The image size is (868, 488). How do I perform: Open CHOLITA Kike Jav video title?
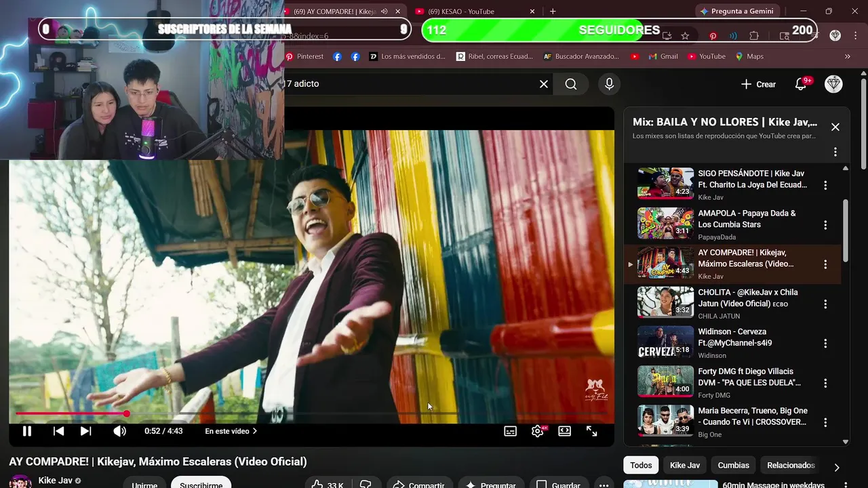coord(748,298)
